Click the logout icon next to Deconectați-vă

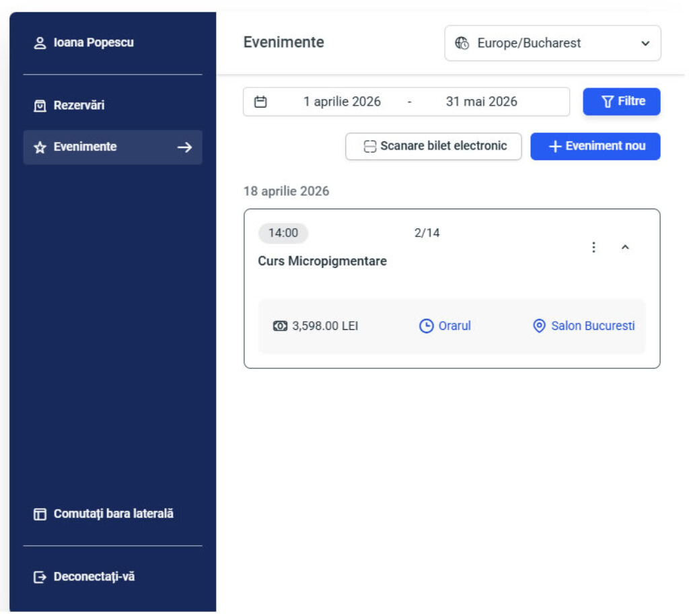[x=38, y=576]
